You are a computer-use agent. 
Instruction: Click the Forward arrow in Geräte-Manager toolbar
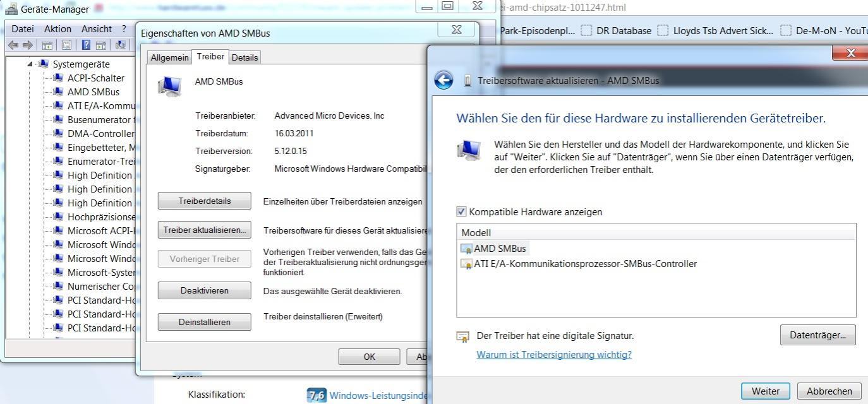27,45
